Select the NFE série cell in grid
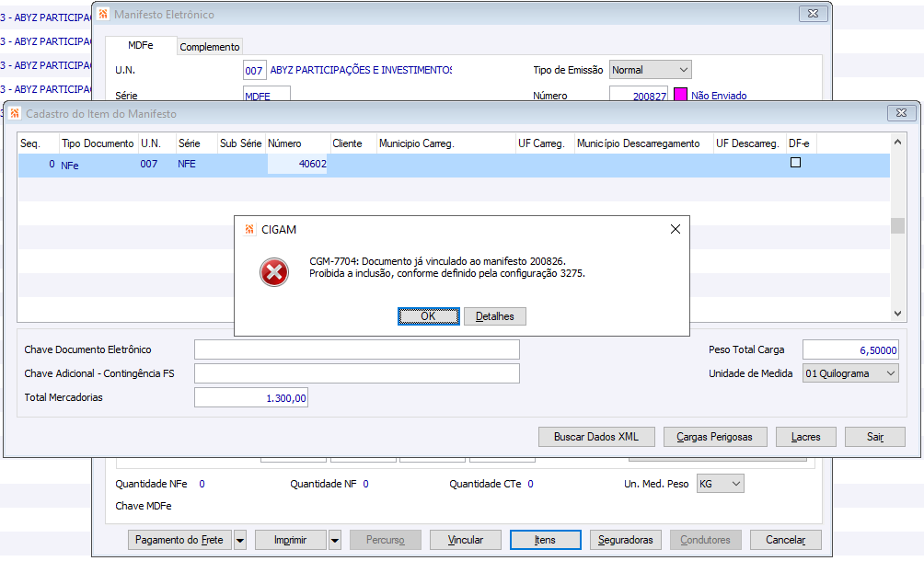Viewport: 924px width, 561px height. point(196,164)
